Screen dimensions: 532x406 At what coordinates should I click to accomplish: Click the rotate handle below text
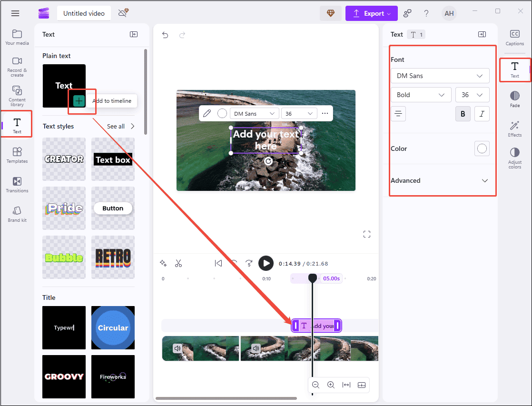pos(268,161)
